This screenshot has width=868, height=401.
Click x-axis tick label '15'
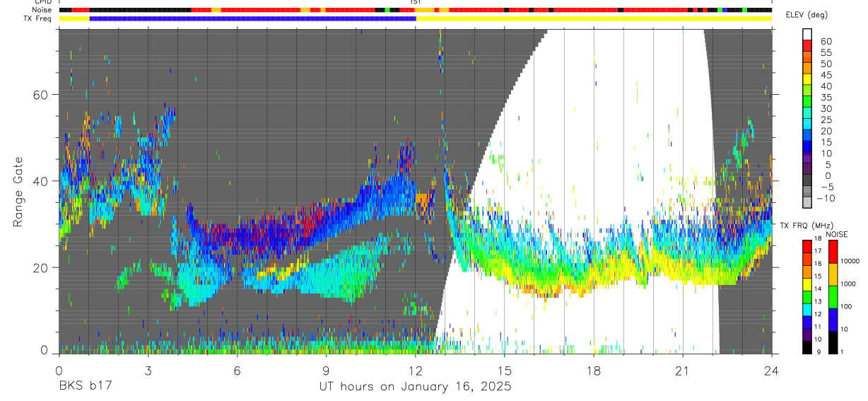coord(505,371)
